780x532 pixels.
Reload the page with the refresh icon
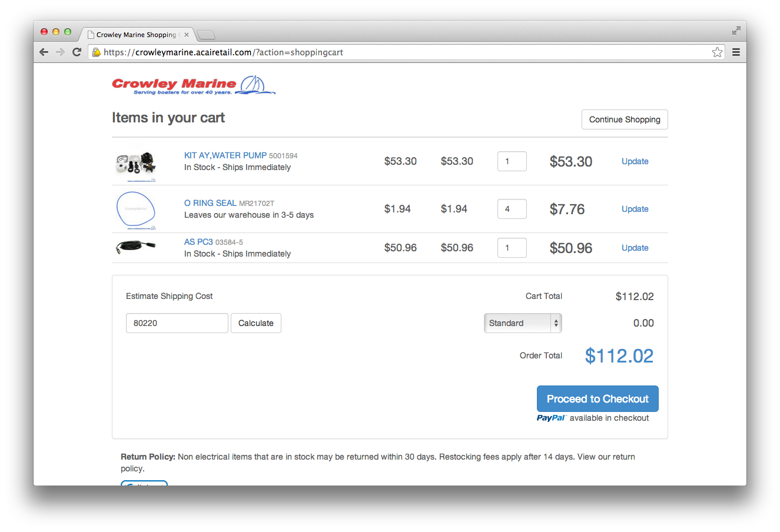pos(77,52)
